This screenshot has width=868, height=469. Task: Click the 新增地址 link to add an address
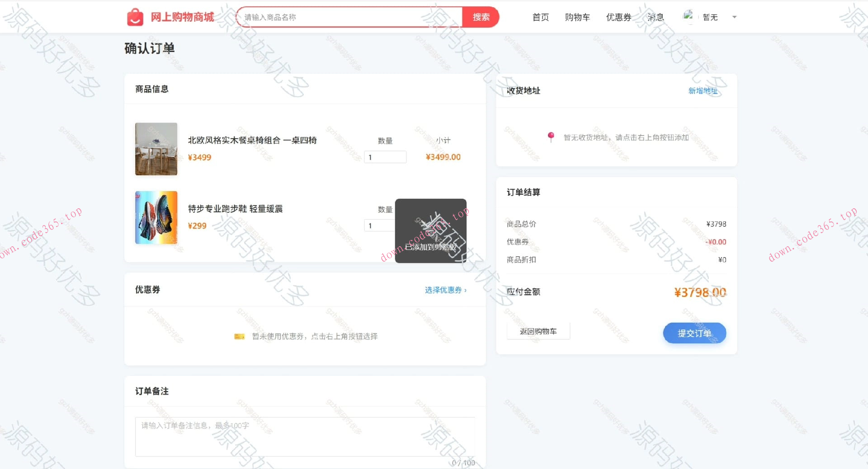[x=703, y=90]
